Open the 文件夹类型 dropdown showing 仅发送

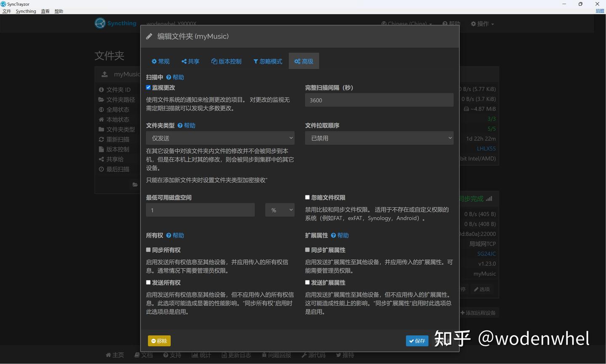(220, 137)
